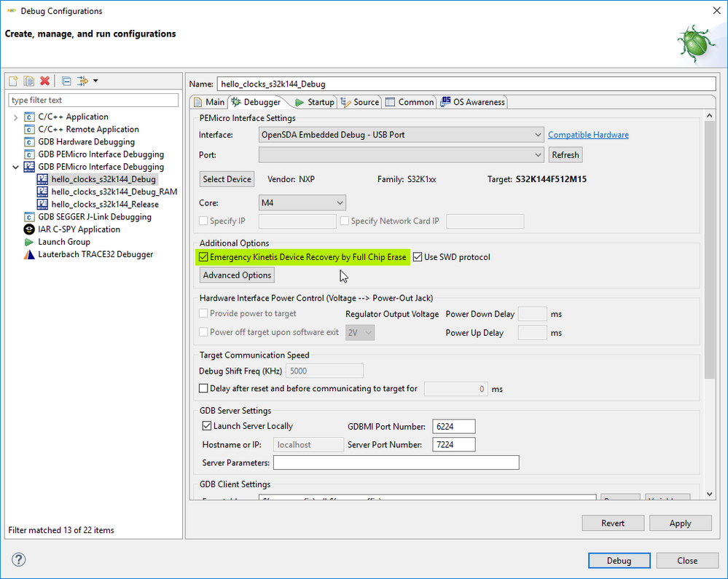Click the Server Parameters field

tap(396, 462)
